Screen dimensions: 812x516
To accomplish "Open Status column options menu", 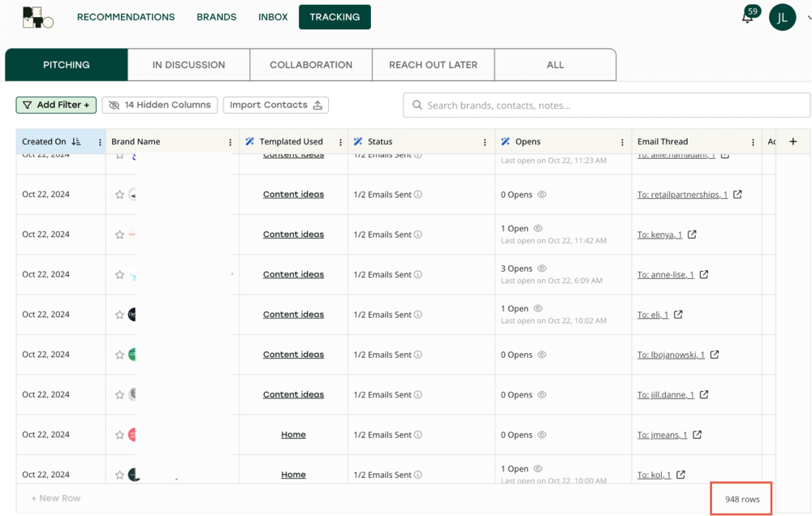I will pyautogui.click(x=485, y=142).
